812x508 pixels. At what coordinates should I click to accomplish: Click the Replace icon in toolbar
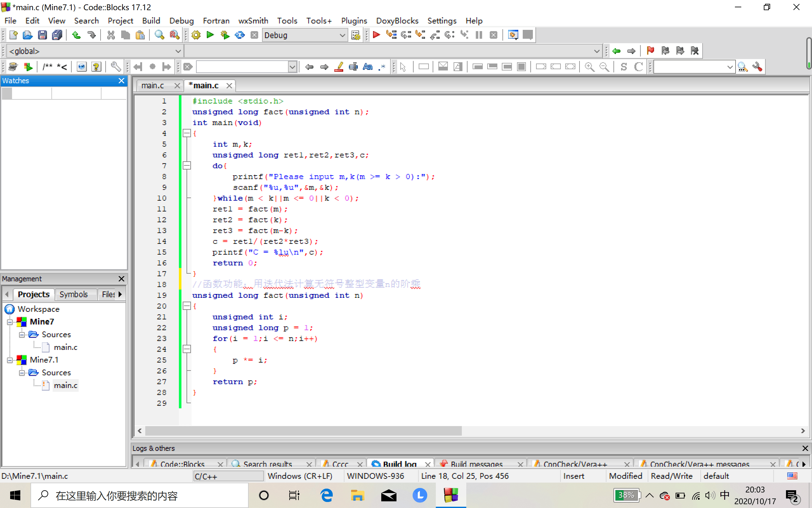coord(174,35)
